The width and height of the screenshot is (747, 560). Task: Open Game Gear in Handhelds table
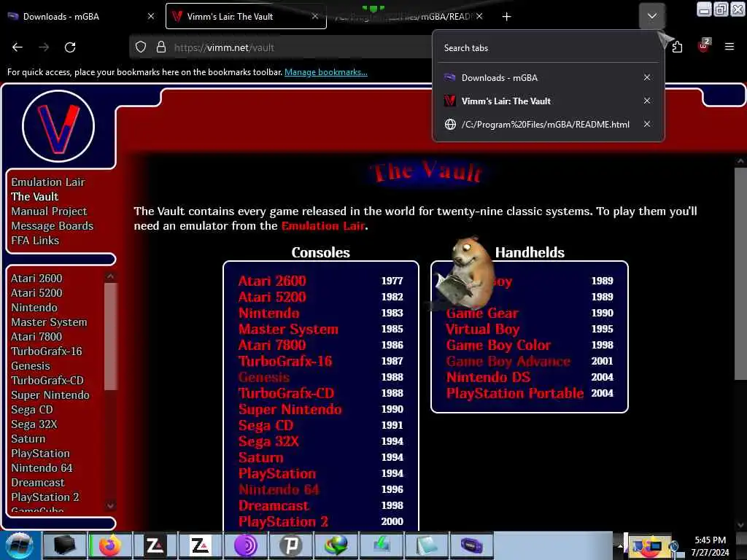482,313
